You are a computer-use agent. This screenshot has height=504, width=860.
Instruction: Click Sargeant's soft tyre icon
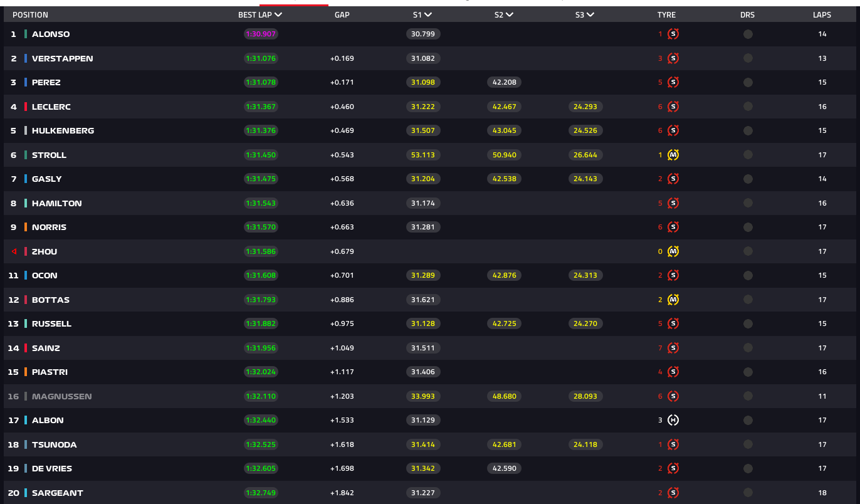pyautogui.click(x=673, y=493)
